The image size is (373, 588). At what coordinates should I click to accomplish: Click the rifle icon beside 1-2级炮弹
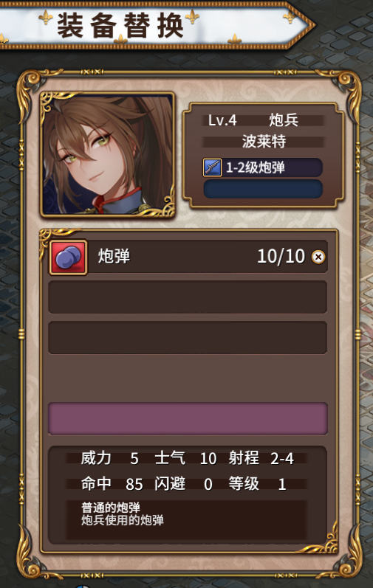(x=212, y=167)
